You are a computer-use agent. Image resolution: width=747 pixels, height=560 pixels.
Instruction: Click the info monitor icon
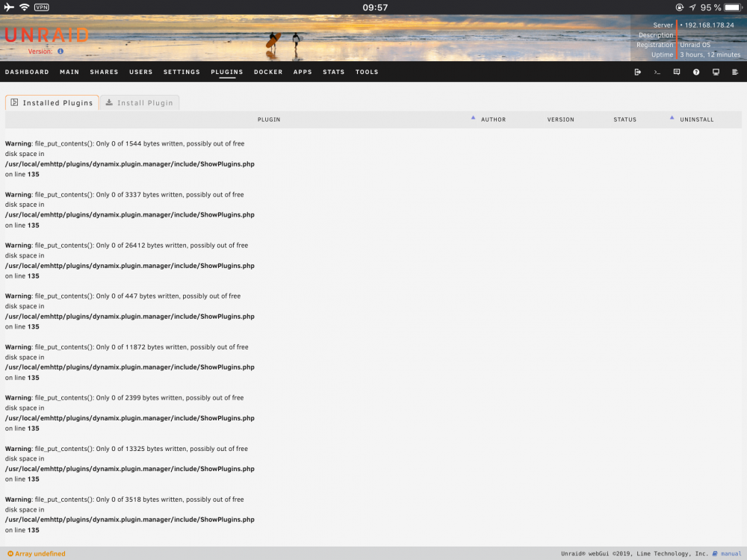716,72
